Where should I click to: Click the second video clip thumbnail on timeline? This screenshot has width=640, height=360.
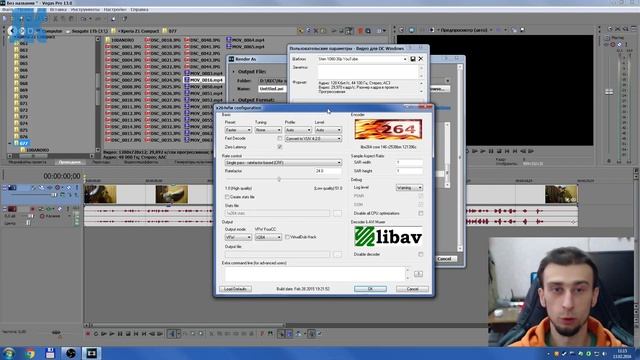pos(172,194)
